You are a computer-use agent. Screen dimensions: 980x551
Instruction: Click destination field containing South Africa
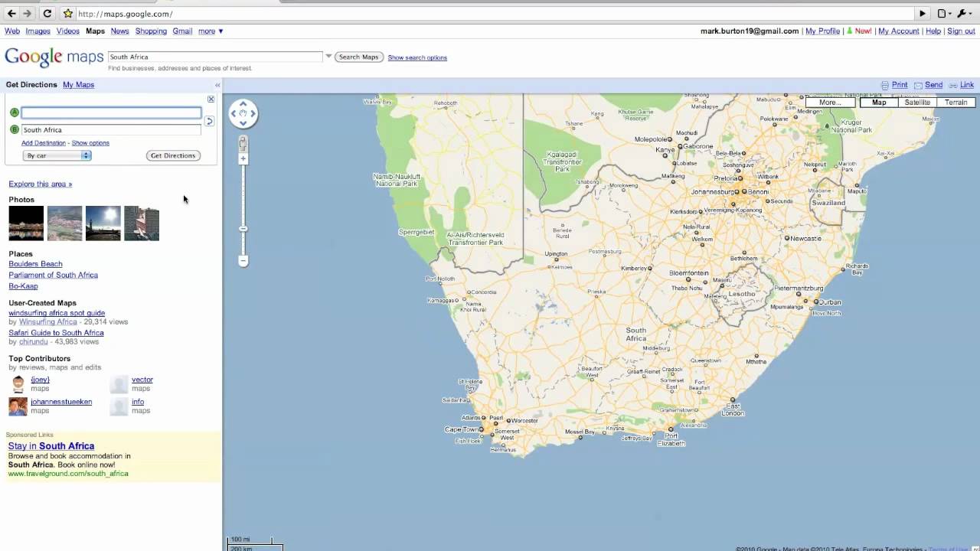(x=111, y=130)
